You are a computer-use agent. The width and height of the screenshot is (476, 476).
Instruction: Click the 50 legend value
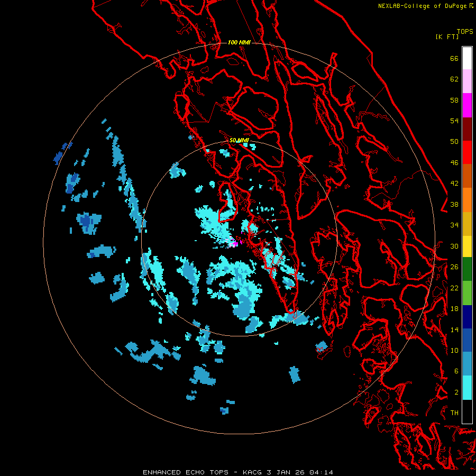point(454,142)
